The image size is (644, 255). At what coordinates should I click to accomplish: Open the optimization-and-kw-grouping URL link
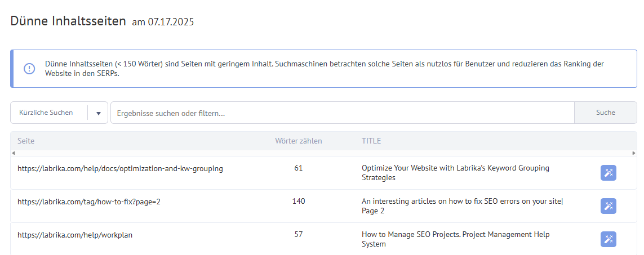121,168
